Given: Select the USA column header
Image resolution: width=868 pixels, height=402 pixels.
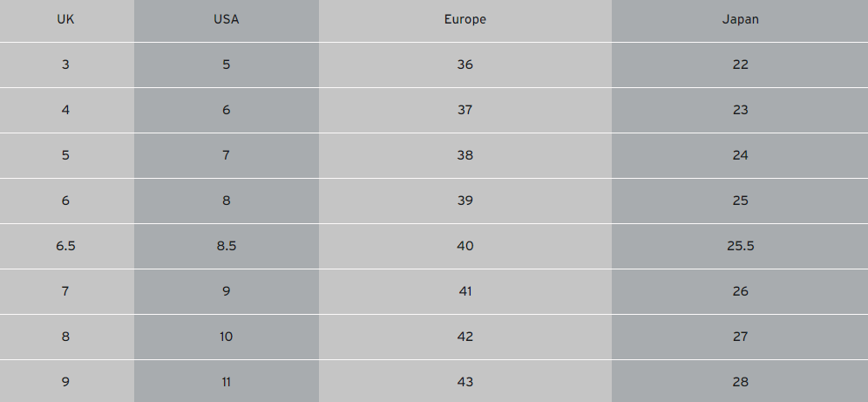Looking at the screenshot, I should click(226, 19).
